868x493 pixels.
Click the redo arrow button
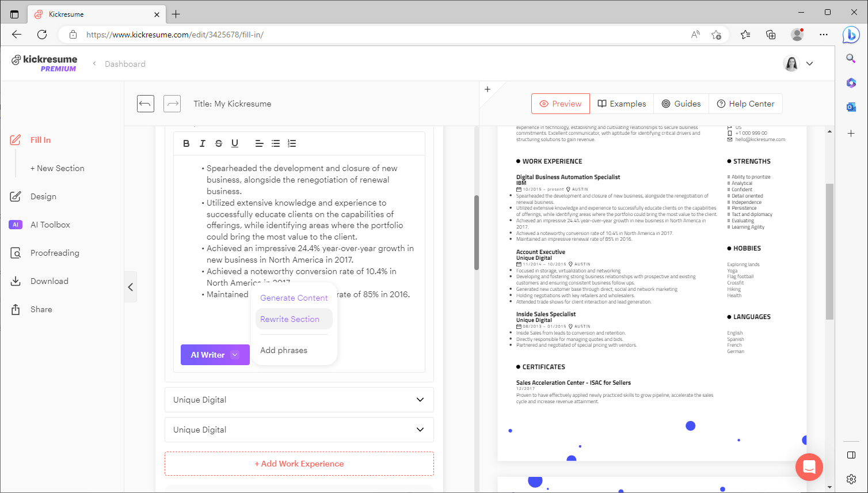tap(172, 104)
